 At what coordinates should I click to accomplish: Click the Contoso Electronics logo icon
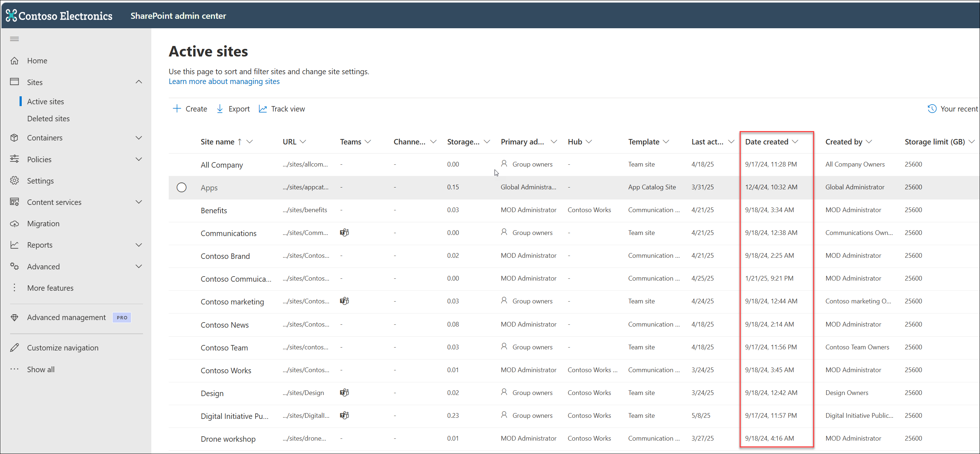click(12, 15)
